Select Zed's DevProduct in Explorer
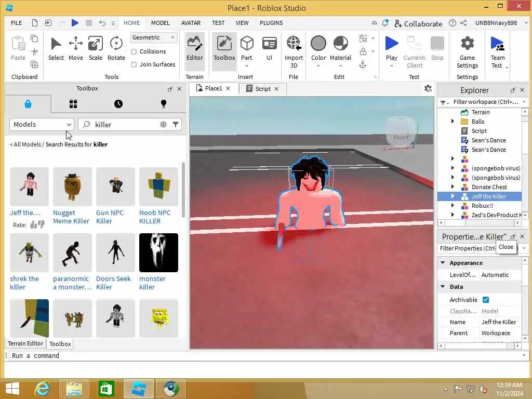532x399 pixels. click(x=496, y=215)
